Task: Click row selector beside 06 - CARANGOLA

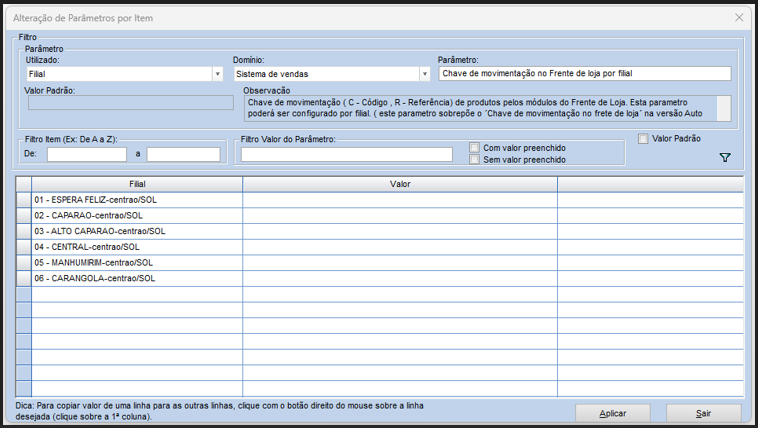Action: 24,278
